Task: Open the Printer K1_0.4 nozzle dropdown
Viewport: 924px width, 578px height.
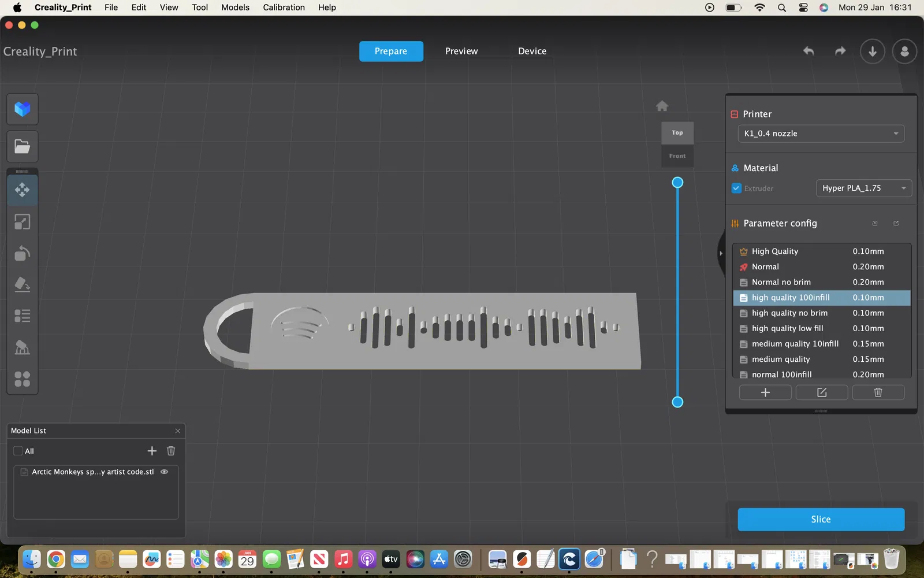Action: pyautogui.click(x=821, y=134)
